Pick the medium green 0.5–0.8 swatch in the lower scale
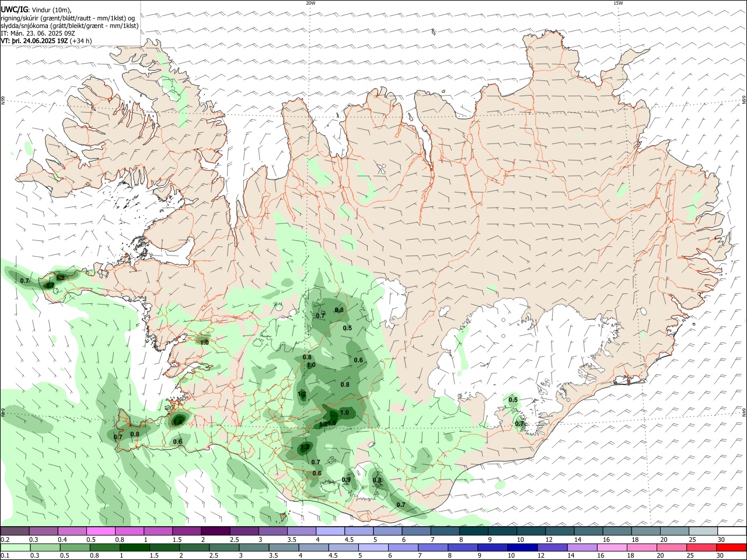 click(x=75, y=548)
